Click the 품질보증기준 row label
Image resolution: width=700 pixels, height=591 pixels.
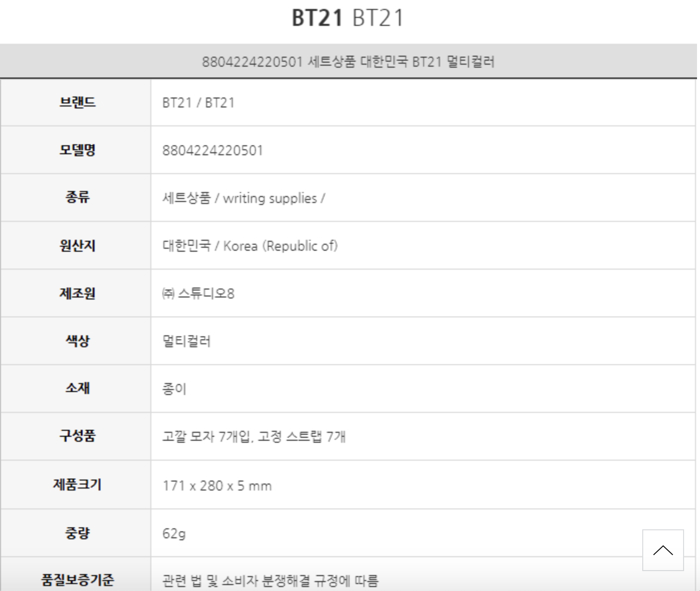(77, 580)
